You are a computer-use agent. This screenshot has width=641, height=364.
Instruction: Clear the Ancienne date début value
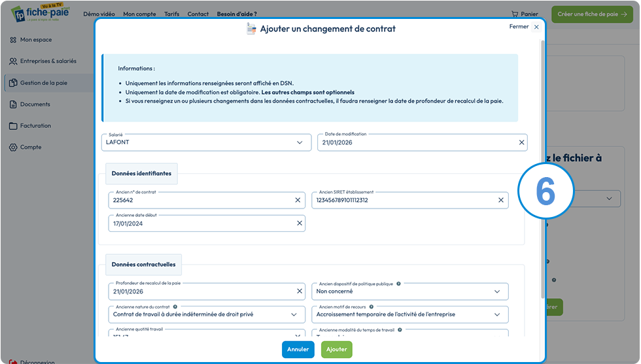(x=300, y=223)
